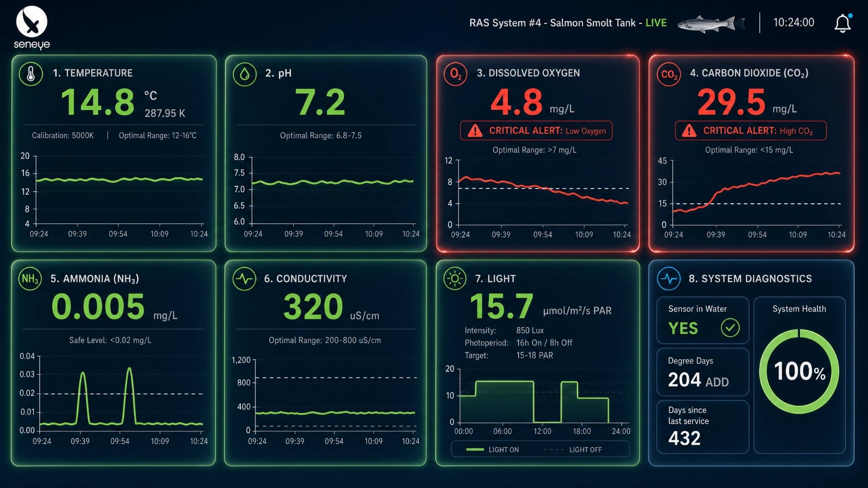This screenshot has width=868, height=488.
Task: Click the salmon fish image in header
Action: (x=711, y=24)
